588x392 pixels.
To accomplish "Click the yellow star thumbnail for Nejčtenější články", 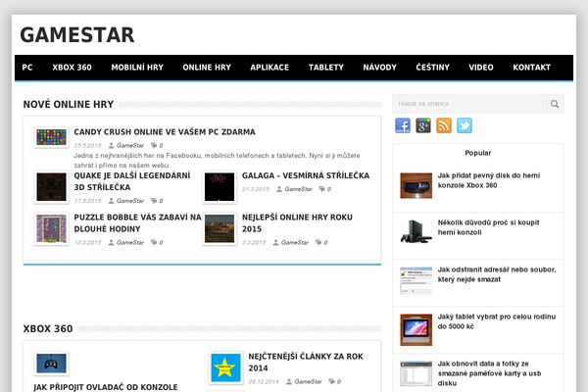I will tap(225, 367).
